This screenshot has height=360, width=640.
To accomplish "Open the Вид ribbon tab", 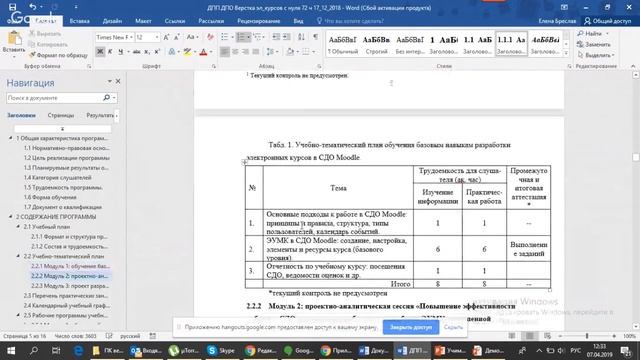I will 298,21.
